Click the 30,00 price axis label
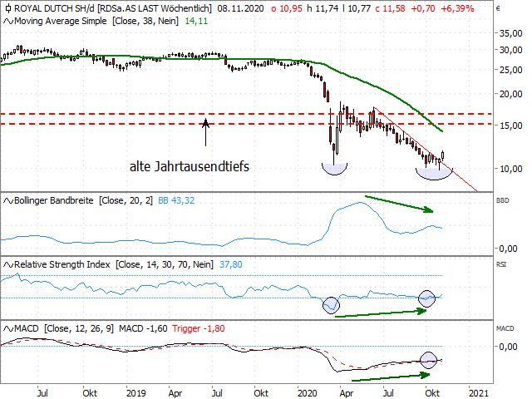This screenshot has width=532, height=399. (511, 50)
